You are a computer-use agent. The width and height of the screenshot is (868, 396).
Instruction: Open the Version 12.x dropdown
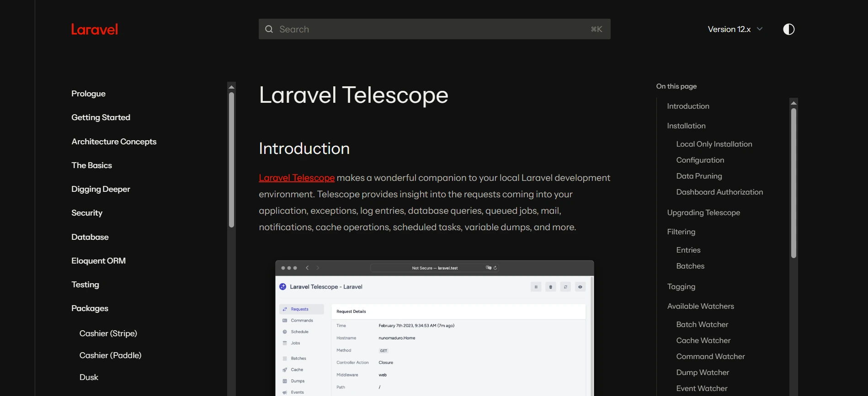point(735,29)
